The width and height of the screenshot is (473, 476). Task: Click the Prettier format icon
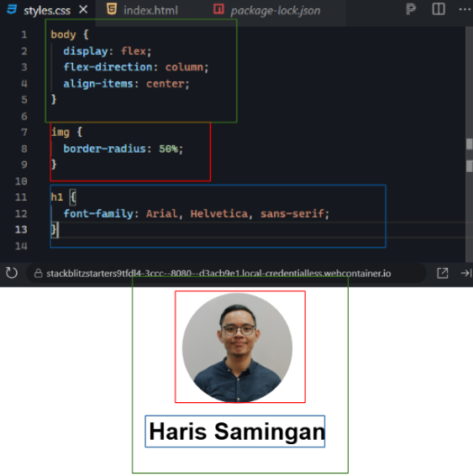411,9
